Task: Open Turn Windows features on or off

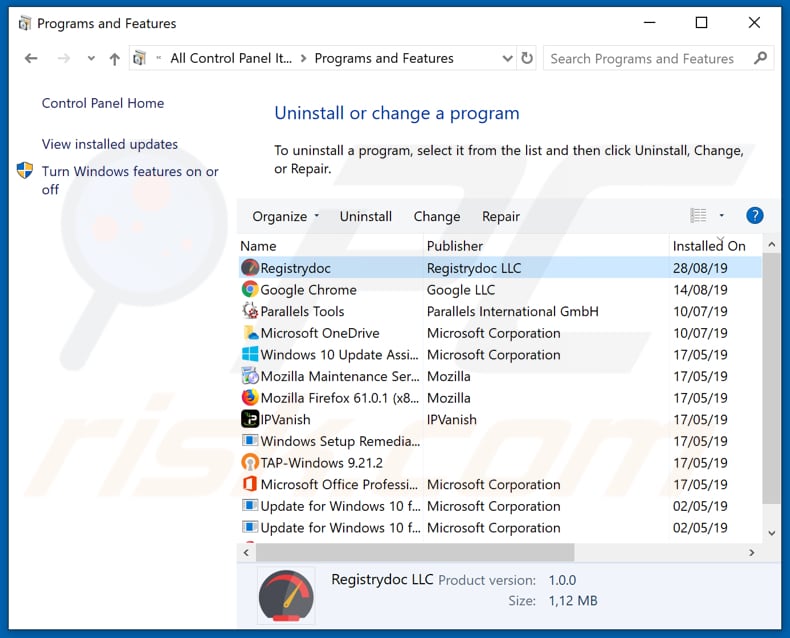Action: (x=130, y=180)
